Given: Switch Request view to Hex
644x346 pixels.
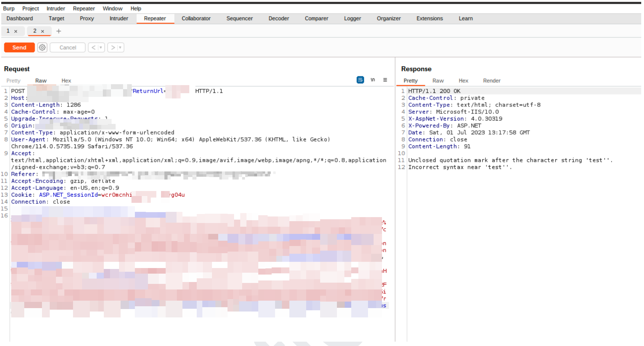Looking at the screenshot, I should point(66,80).
